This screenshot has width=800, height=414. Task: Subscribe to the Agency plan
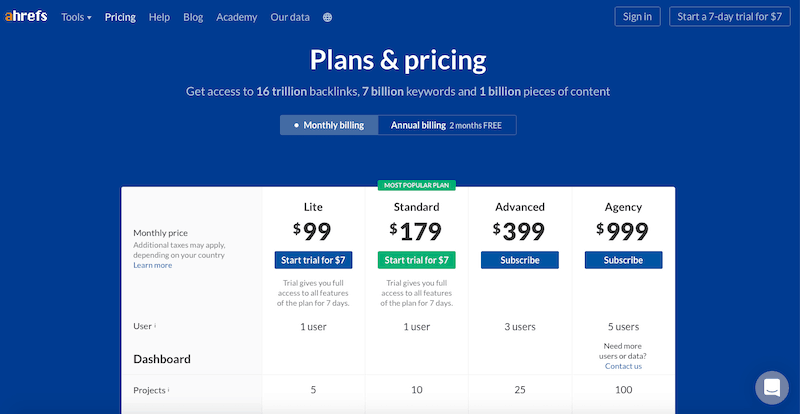tap(623, 260)
